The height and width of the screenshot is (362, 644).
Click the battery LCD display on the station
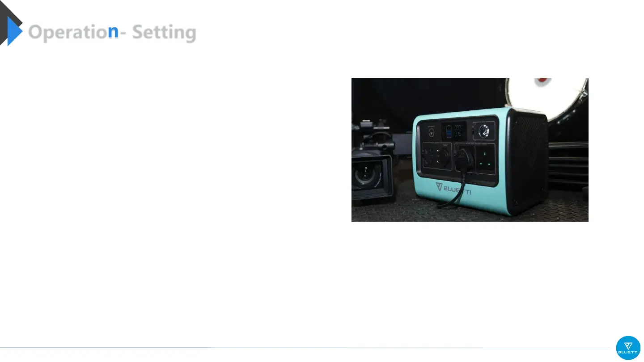[x=454, y=131]
